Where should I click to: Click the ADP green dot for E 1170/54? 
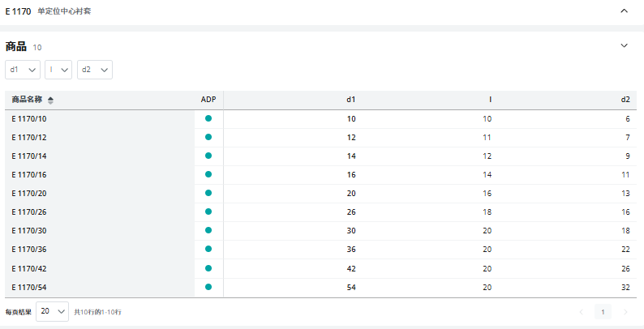(208, 287)
